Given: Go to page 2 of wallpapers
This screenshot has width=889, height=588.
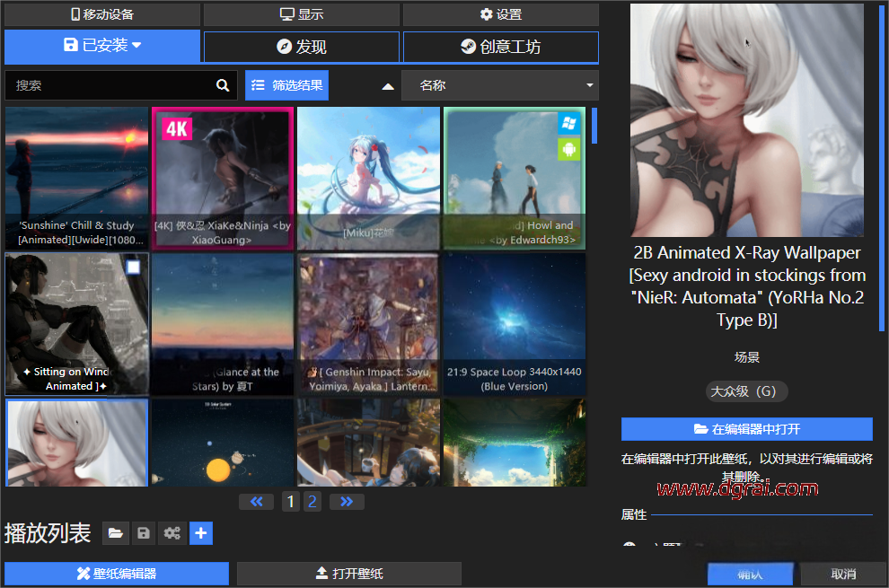Looking at the screenshot, I should [x=312, y=502].
